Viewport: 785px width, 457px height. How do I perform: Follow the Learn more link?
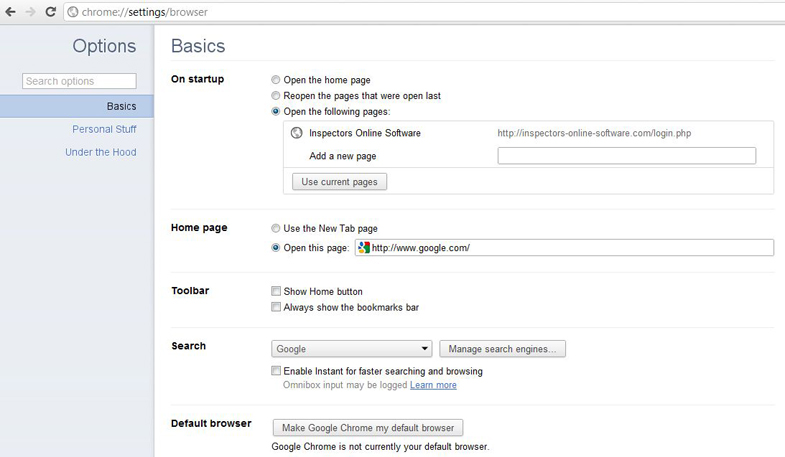click(433, 385)
